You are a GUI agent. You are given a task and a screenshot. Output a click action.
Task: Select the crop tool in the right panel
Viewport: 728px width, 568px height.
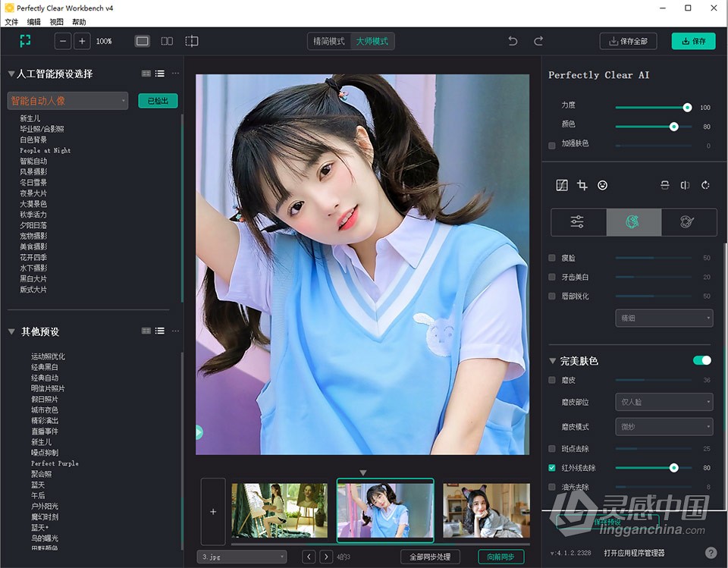click(x=582, y=185)
